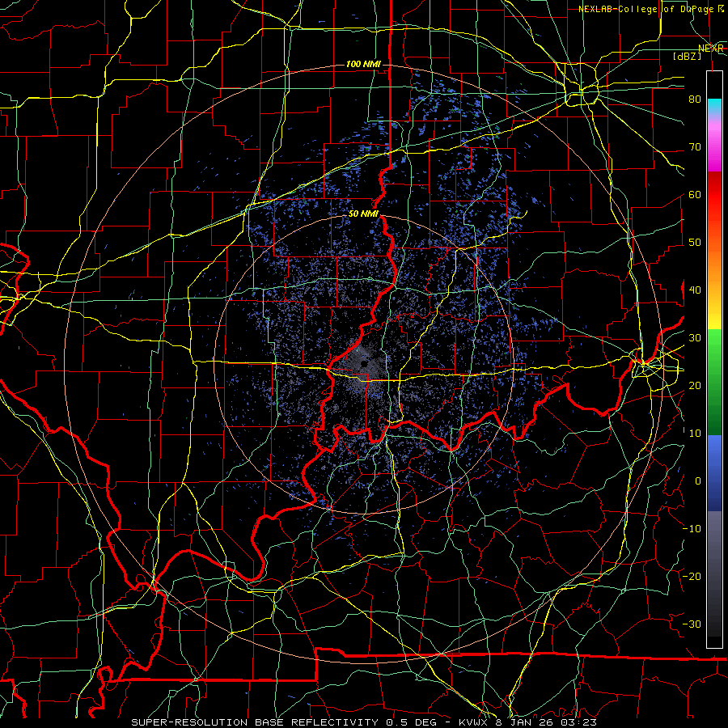This screenshot has height=728, width=728.
Task: Click the 50 dBZ scale value
Action: [695, 243]
